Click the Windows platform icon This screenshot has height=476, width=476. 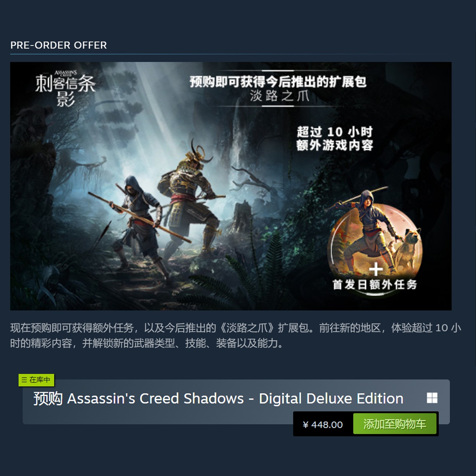pyautogui.click(x=432, y=398)
